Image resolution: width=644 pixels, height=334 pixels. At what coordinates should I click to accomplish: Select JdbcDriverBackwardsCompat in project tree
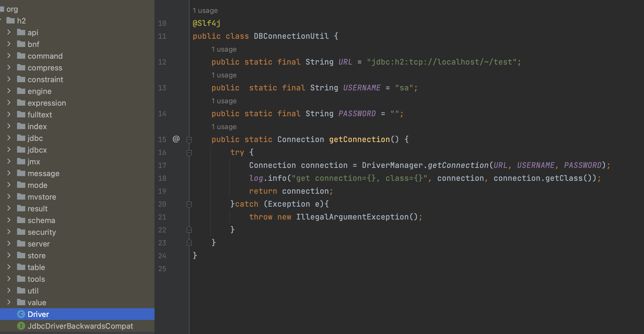click(x=80, y=326)
